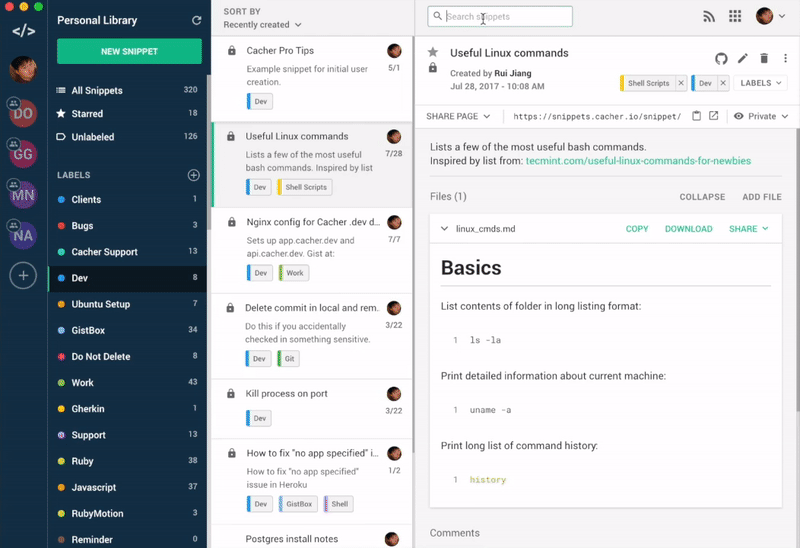This screenshot has width=800, height=548.
Task: Edit snippet with the pencil icon
Action: point(742,59)
